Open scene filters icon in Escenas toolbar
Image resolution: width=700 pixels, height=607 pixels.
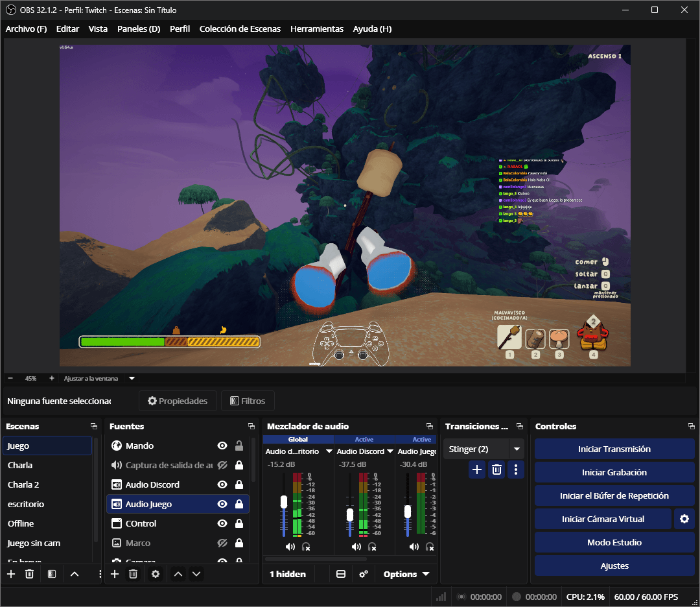tap(52, 574)
